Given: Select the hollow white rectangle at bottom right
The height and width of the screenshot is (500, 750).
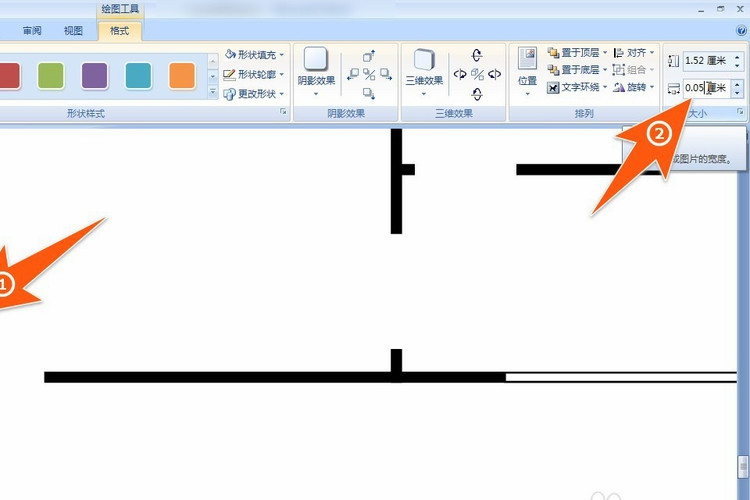Looking at the screenshot, I should (621, 377).
